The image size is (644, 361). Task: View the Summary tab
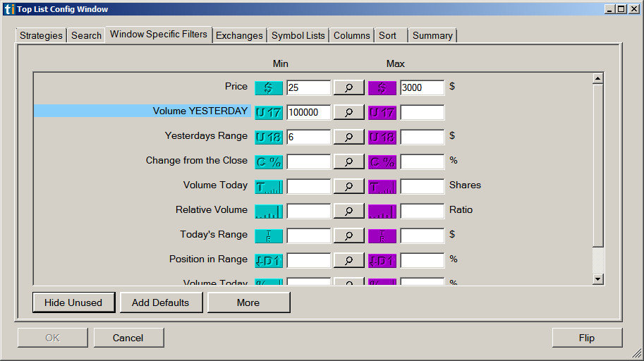[x=432, y=35]
